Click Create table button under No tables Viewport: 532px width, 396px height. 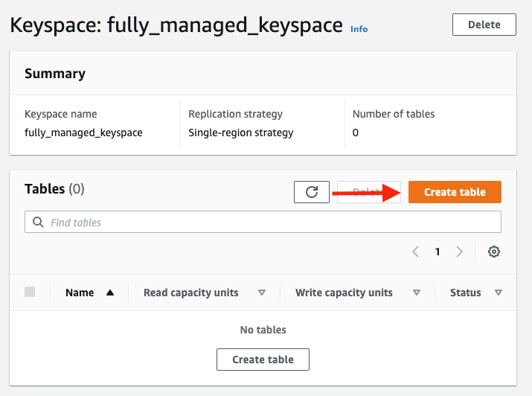click(263, 360)
